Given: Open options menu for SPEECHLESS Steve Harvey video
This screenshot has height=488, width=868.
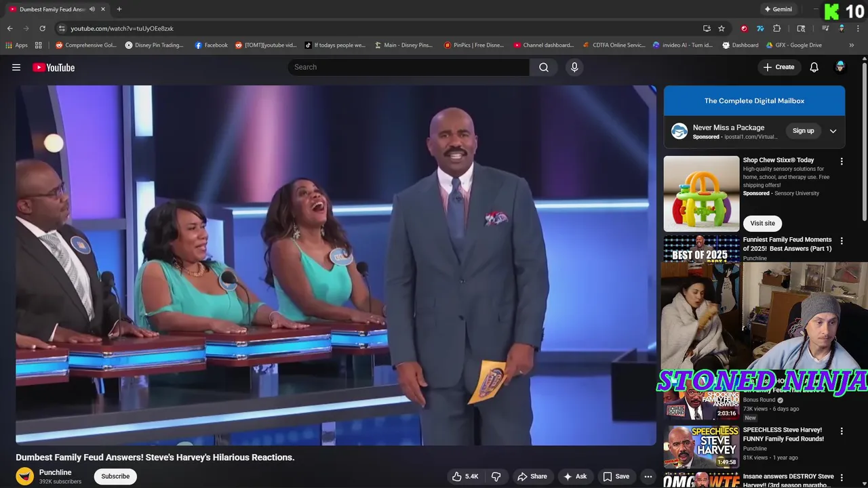Looking at the screenshot, I should (x=842, y=431).
